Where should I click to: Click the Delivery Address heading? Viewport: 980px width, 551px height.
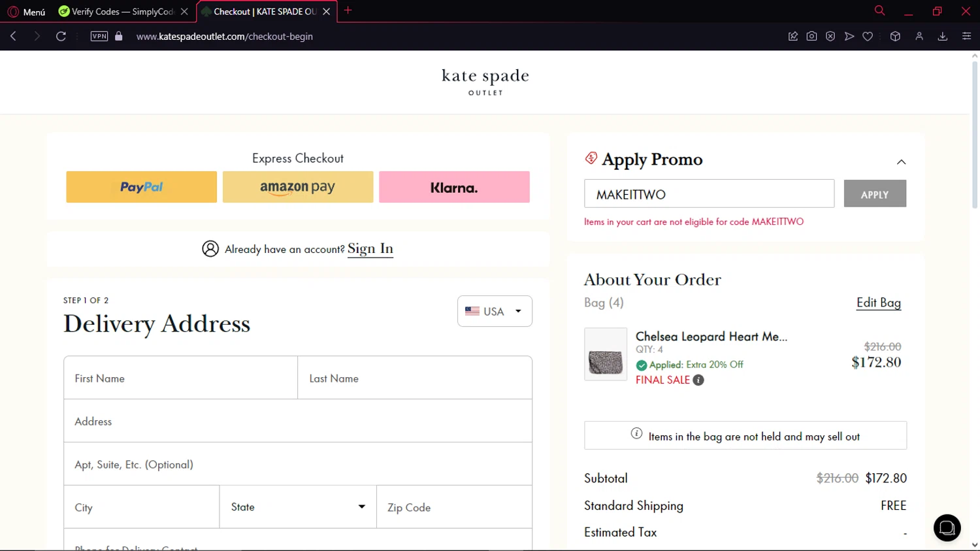[157, 324]
